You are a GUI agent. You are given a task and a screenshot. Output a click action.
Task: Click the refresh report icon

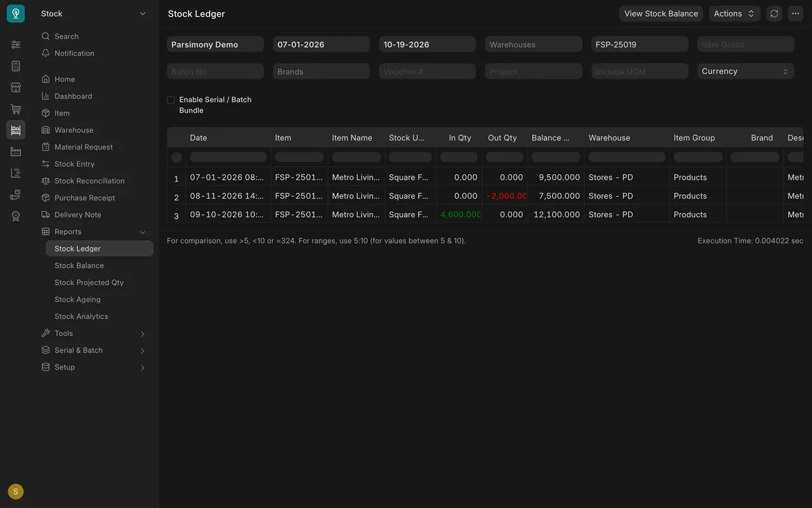(774, 13)
